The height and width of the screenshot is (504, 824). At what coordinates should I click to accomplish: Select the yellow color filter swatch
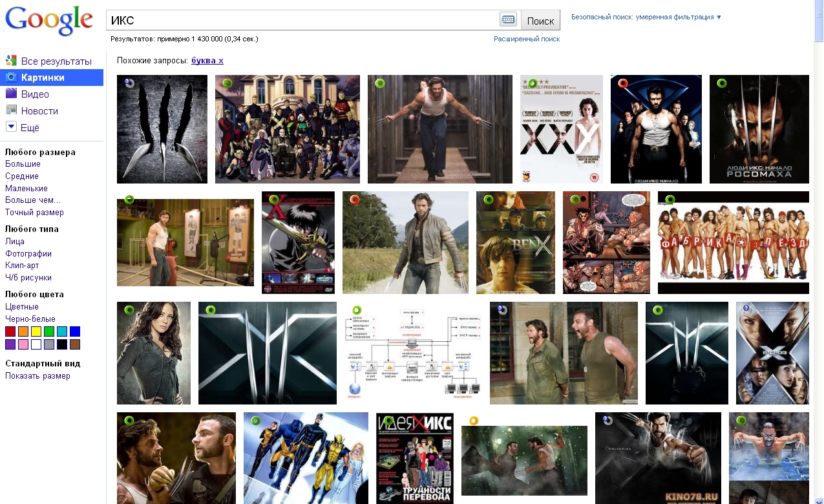pyautogui.click(x=36, y=331)
